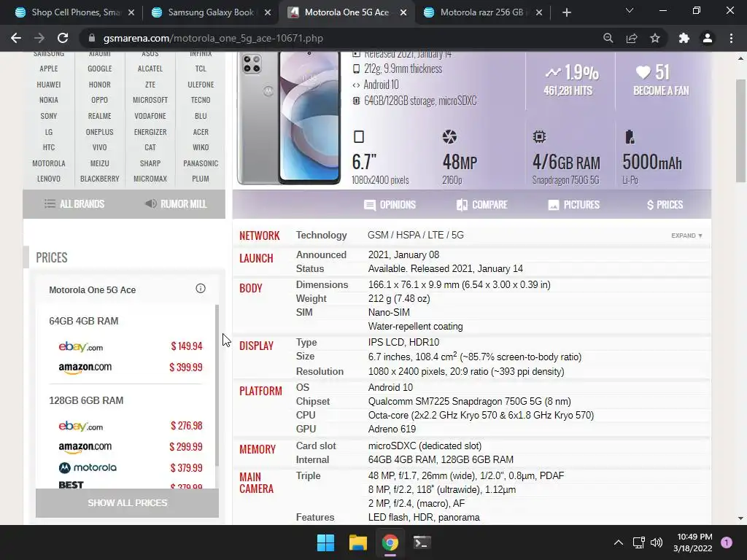This screenshot has width=747, height=560.
Task: Click the page vertical scrollbar thumb
Action: click(740, 131)
